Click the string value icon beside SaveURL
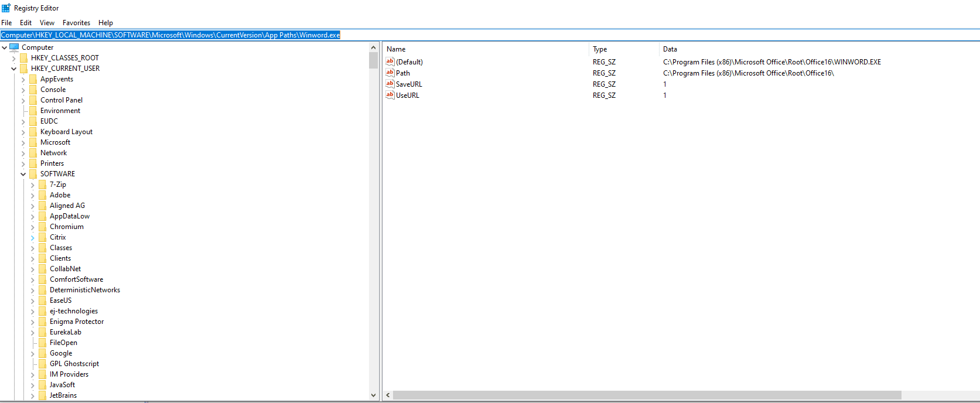 tap(390, 84)
